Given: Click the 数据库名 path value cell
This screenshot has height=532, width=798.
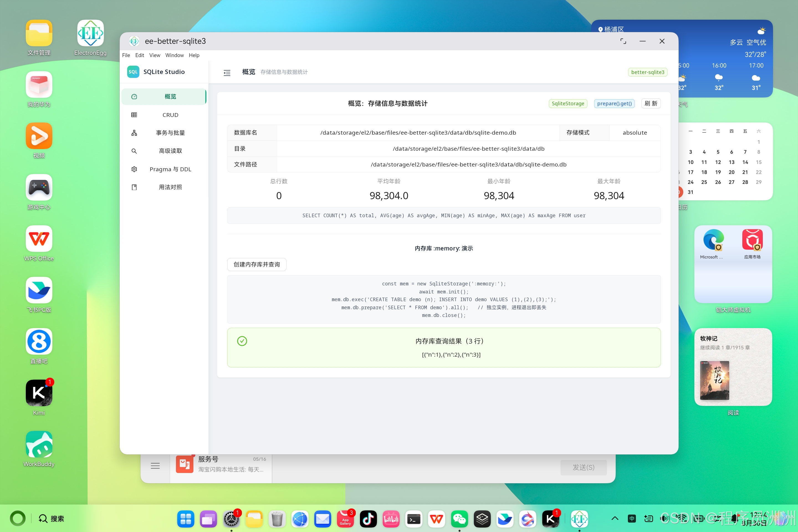Looking at the screenshot, I should [x=418, y=133].
